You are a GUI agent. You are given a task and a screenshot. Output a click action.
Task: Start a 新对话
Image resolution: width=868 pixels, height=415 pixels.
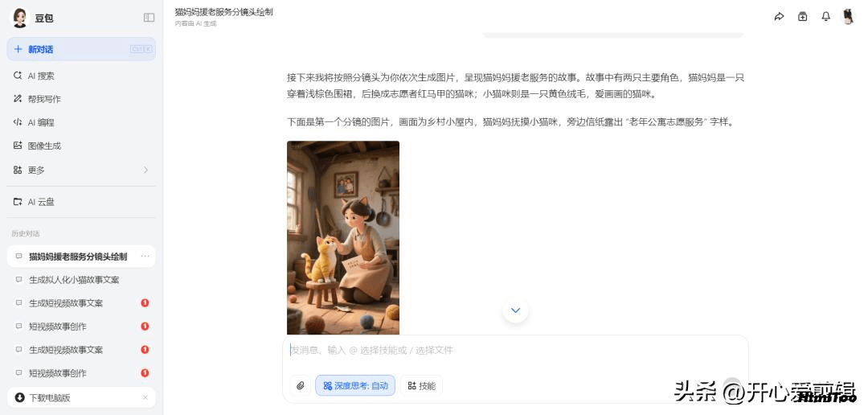(81, 49)
